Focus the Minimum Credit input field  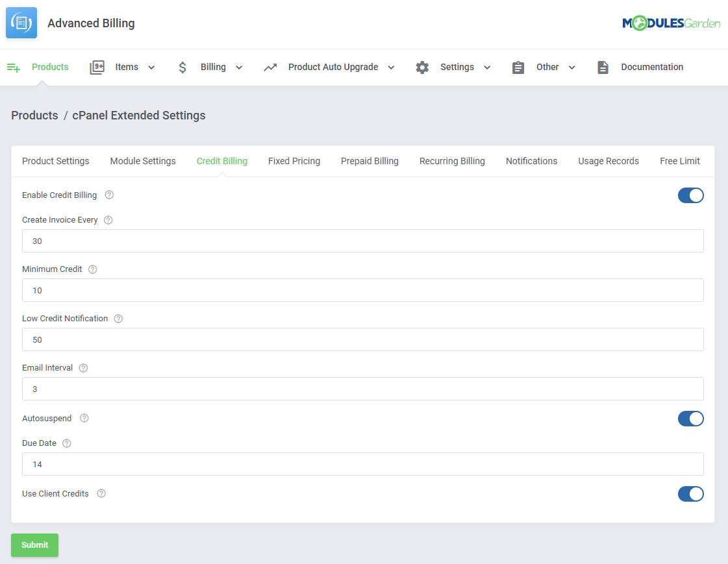pyautogui.click(x=362, y=290)
